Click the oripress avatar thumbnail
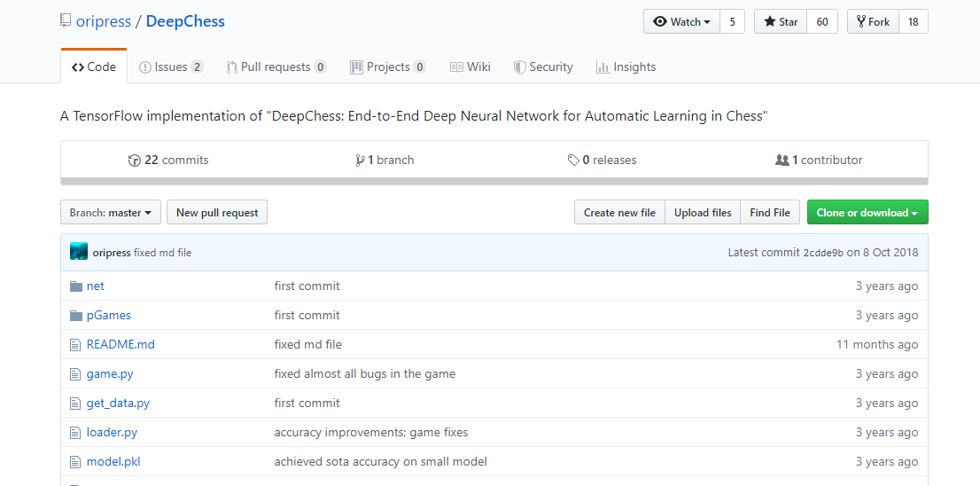The height and width of the screenshot is (486, 980). click(x=79, y=252)
